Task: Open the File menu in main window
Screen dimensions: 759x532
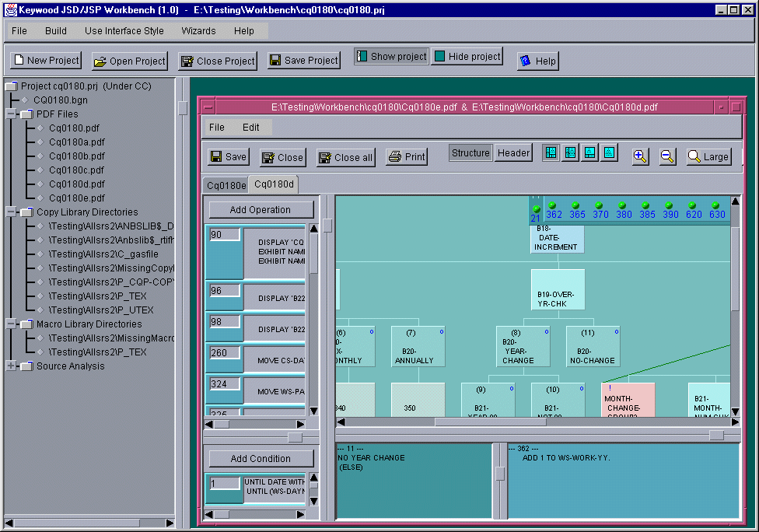Action: pos(19,31)
